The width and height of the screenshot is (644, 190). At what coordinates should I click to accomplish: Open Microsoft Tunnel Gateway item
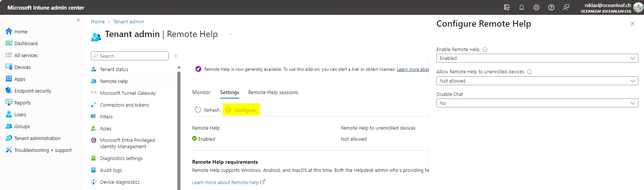click(x=128, y=93)
